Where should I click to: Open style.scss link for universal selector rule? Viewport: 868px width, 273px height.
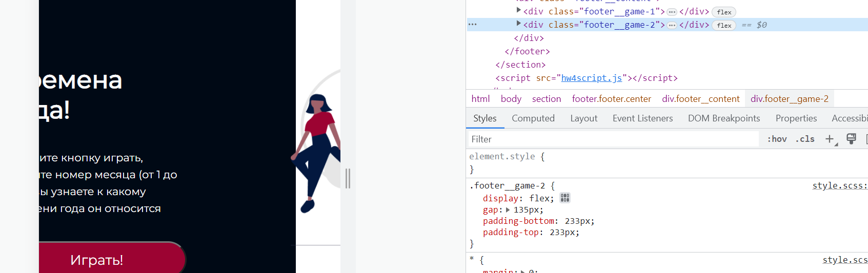[x=845, y=260]
